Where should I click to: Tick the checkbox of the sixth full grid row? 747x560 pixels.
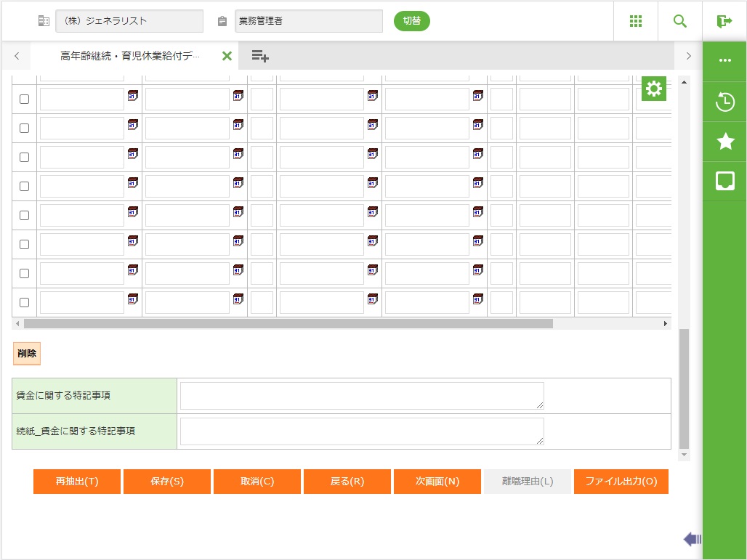click(x=24, y=244)
